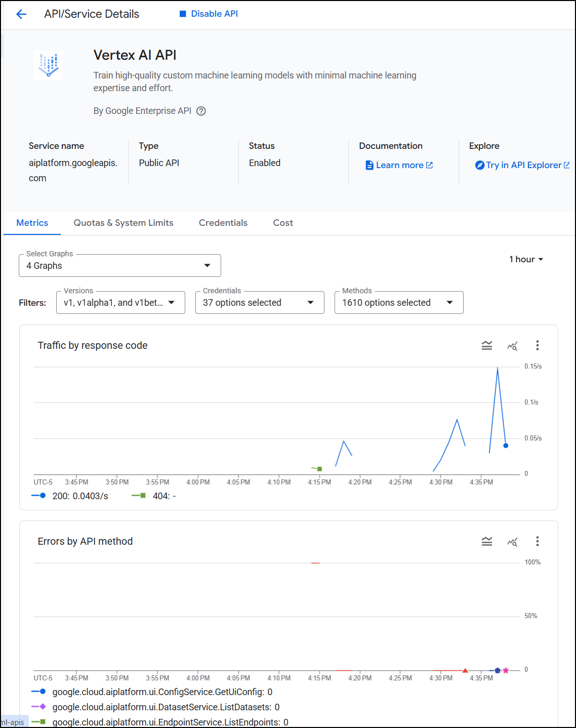The width and height of the screenshot is (576, 728).
Task: Click the service name aiplatform.googleapis.com
Action: 73,171
